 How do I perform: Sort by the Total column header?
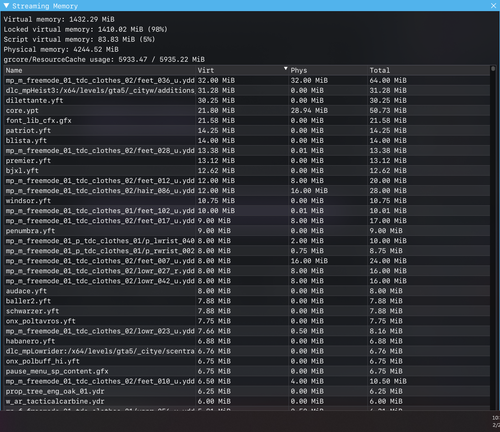pyautogui.click(x=429, y=70)
